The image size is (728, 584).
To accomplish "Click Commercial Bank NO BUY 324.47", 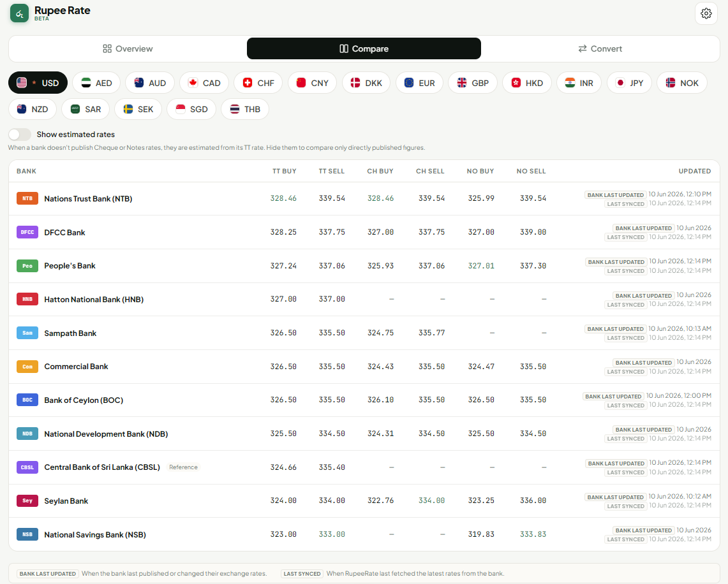I will [x=481, y=367].
